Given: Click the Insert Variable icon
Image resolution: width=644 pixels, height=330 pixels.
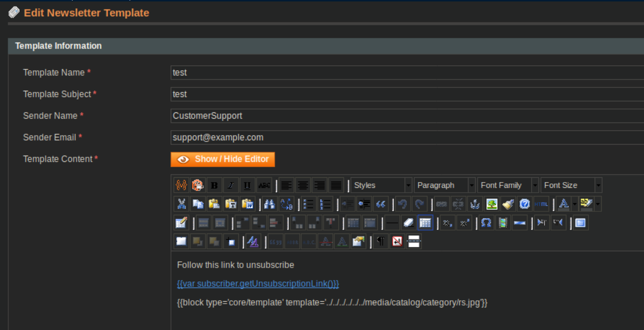Looking at the screenshot, I should [181, 185].
